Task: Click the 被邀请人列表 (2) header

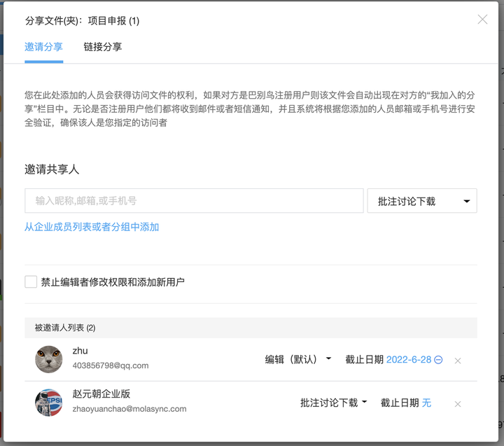Action: coord(251,328)
